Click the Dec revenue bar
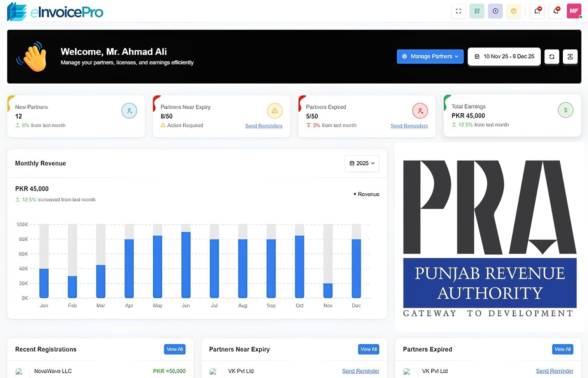The width and height of the screenshot is (588, 378). coord(356,268)
